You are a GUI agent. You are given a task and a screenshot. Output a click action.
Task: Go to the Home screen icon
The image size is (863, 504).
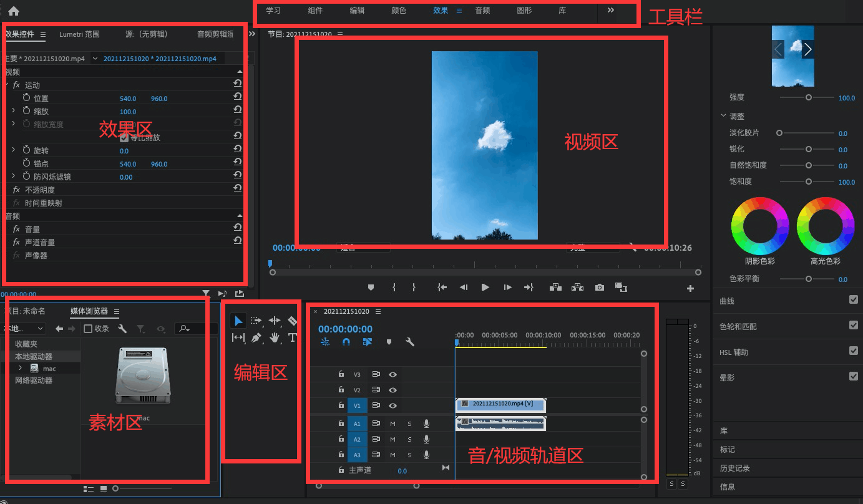pos(14,11)
